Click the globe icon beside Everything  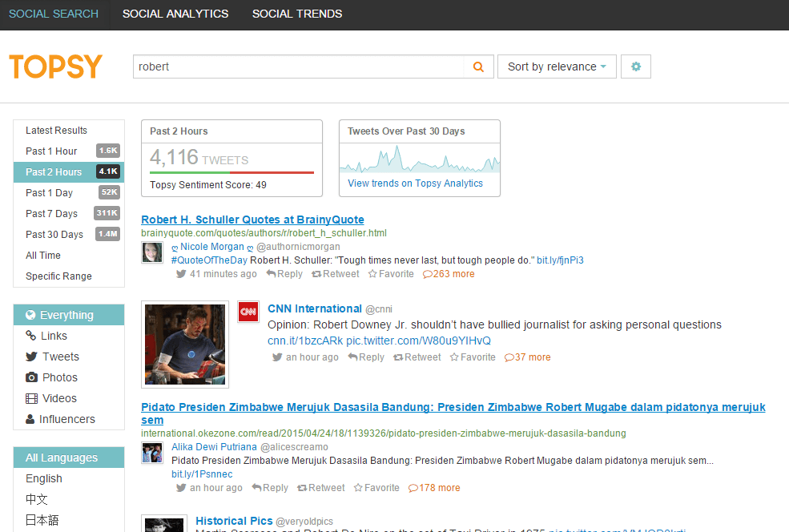pos(30,315)
